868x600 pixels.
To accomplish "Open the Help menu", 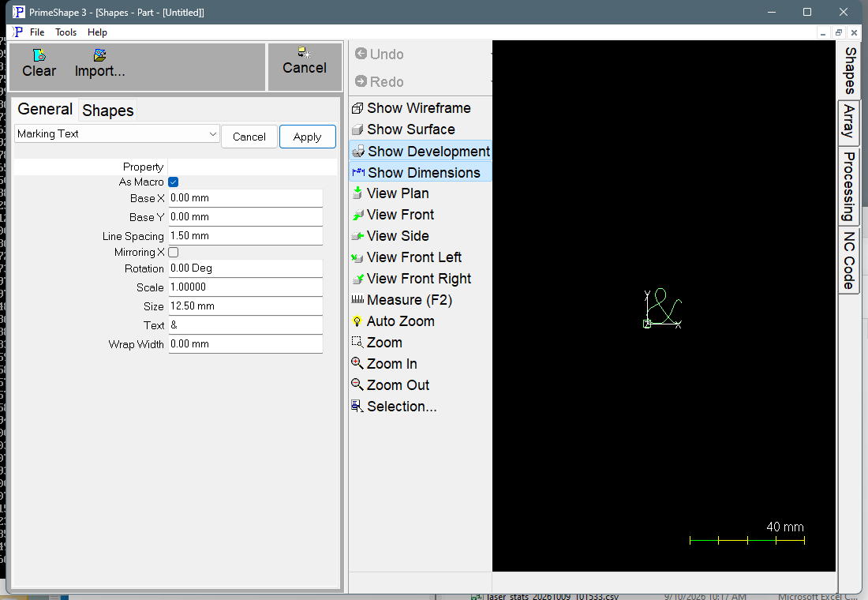I will coord(97,32).
